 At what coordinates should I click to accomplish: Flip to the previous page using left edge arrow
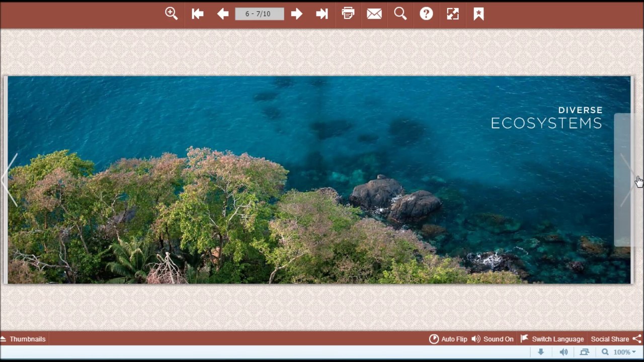click(10, 180)
